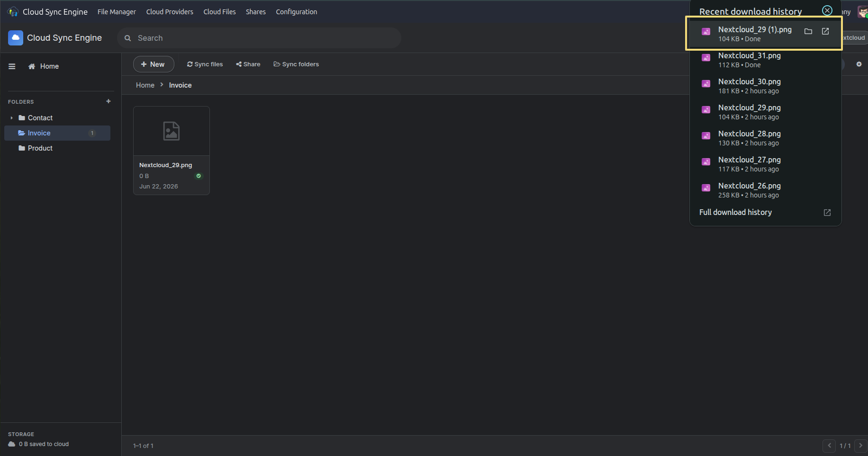The image size is (868, 456).
Task: Focus the Search input field
Action: point(259,38)
